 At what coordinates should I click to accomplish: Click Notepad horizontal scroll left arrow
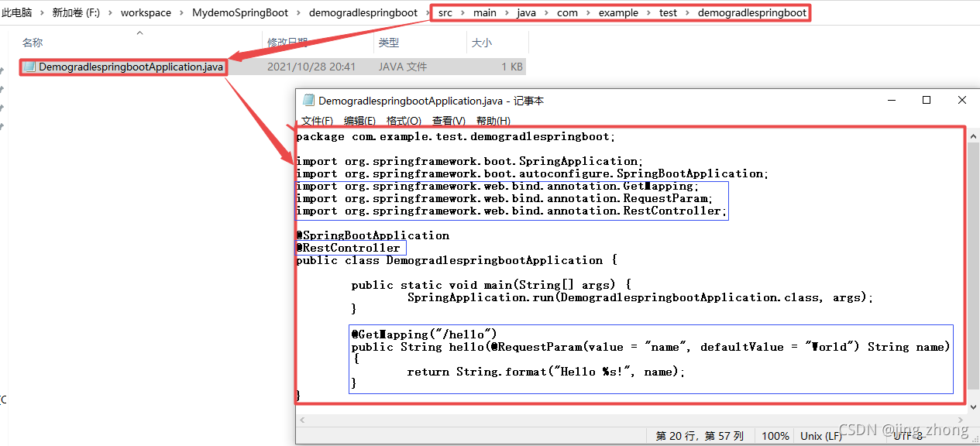pyautogui.click(x=303, y=420)
